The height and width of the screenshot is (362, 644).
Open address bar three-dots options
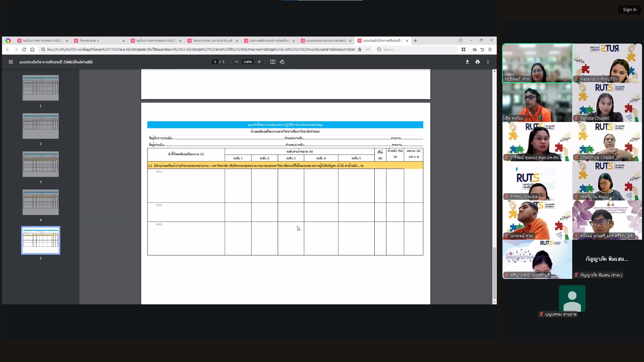[368, 50]
